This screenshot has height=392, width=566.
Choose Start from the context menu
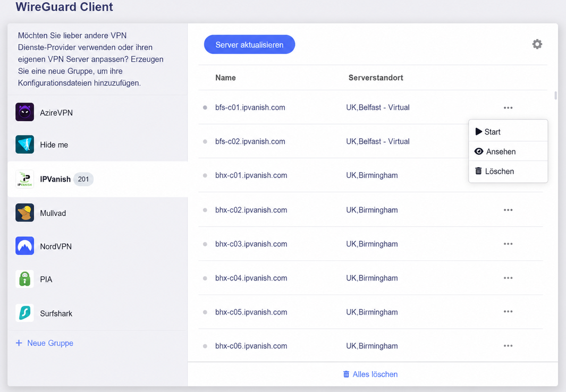tap(508, 132)
